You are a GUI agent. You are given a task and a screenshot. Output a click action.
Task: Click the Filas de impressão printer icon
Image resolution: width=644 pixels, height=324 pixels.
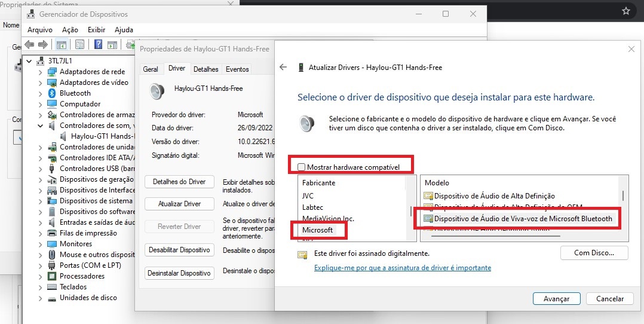coord(52,233)
